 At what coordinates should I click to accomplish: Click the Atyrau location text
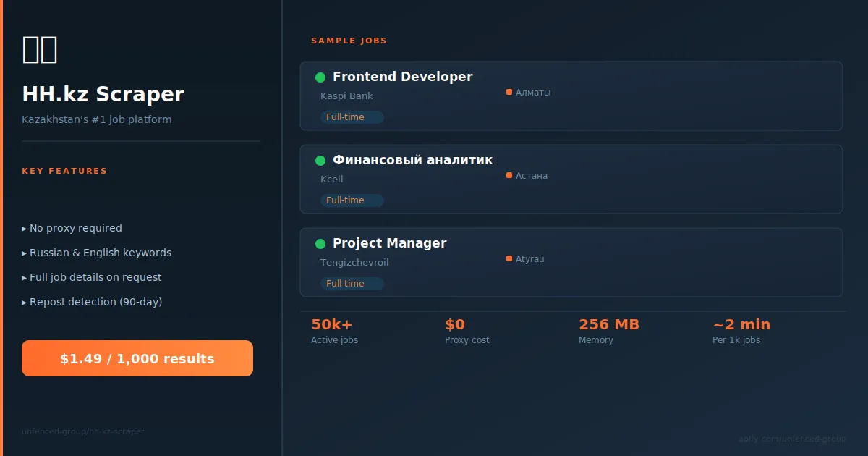529,259
